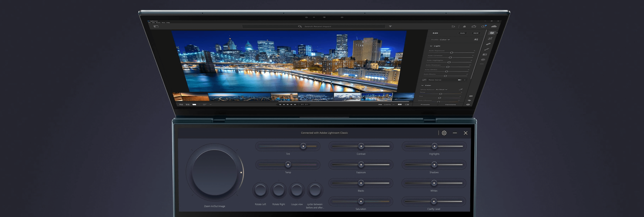Select the Linear Gradient tool

[485, 54]
